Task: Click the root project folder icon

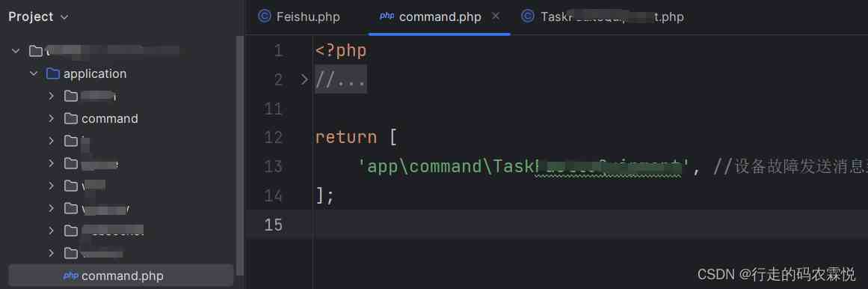Action: coord(35,51)
